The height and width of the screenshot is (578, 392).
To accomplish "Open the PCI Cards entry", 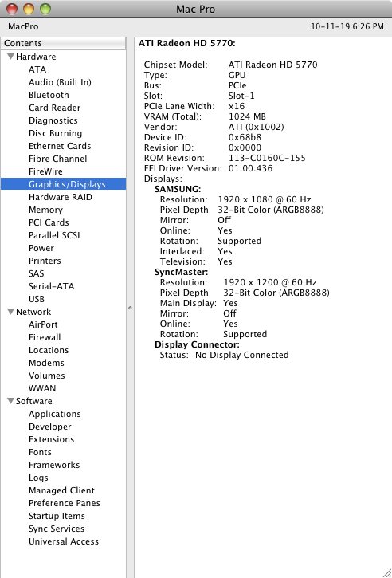I will pos(49,222).
